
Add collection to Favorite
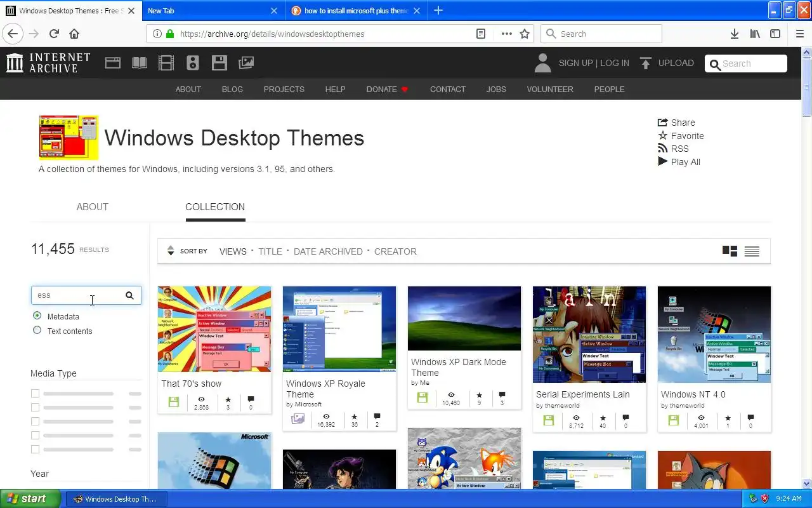[x=681, y=136]
